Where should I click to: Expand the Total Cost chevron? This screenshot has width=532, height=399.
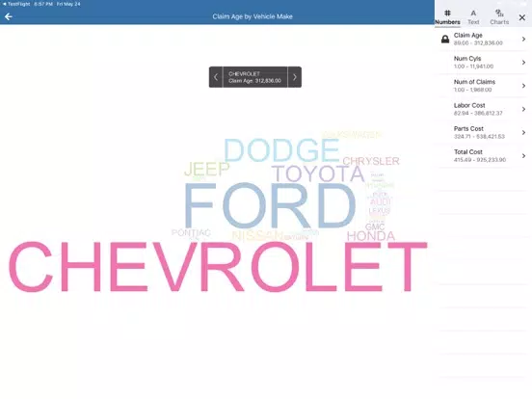523,156
